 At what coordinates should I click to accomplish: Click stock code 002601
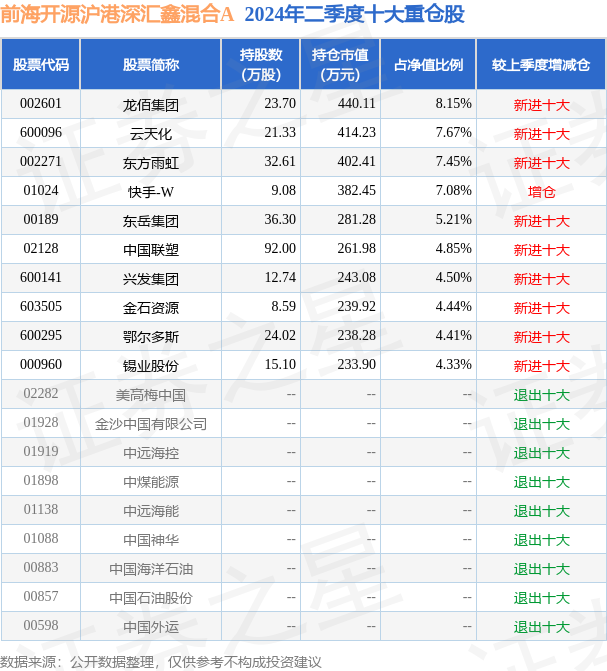click(41, 104)
